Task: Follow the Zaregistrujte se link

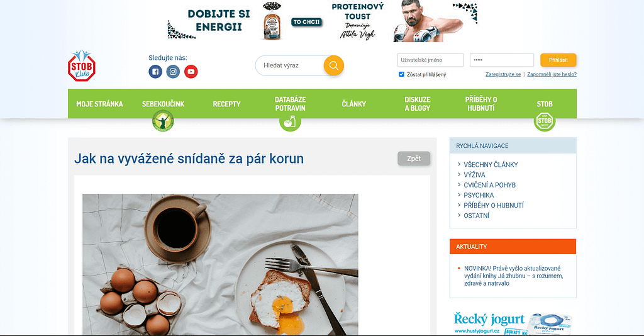Action: click(x=502, y=74)
